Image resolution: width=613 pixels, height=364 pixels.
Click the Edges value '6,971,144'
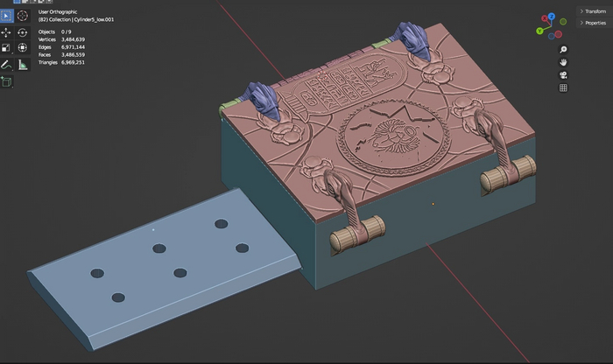click(x=73, y=47)
